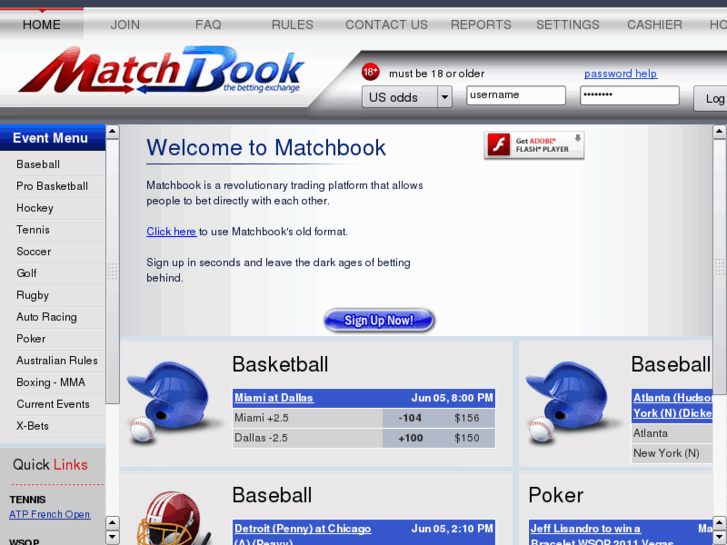Select Pro Basketball in Event Menu
This screenshot has width=727, height=545.
[52, 186]
